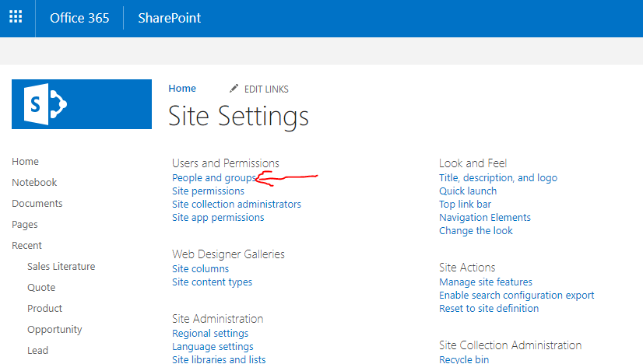The image size is (643, 364).
Task: Click the Site Collection Administration heading
Action: (510, 345)
